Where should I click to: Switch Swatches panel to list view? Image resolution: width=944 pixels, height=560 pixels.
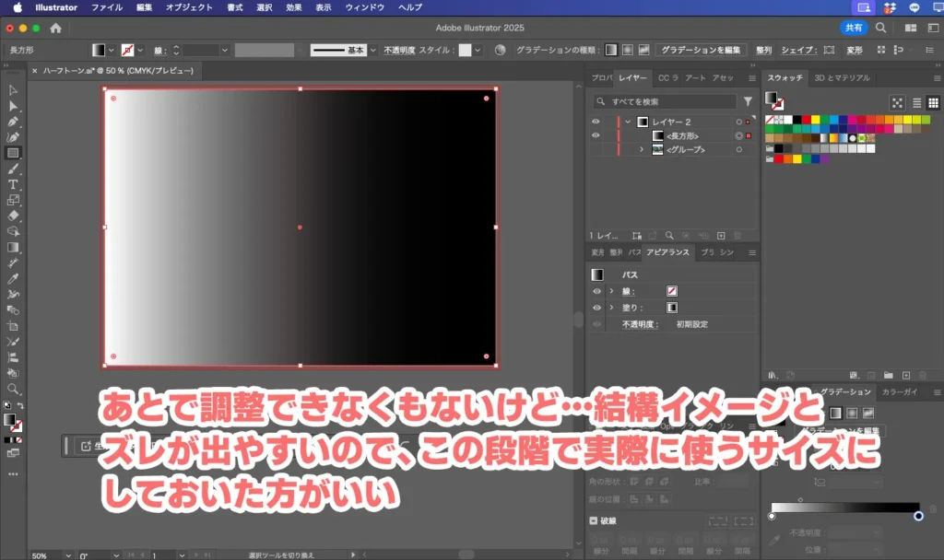tap(916, 103)
